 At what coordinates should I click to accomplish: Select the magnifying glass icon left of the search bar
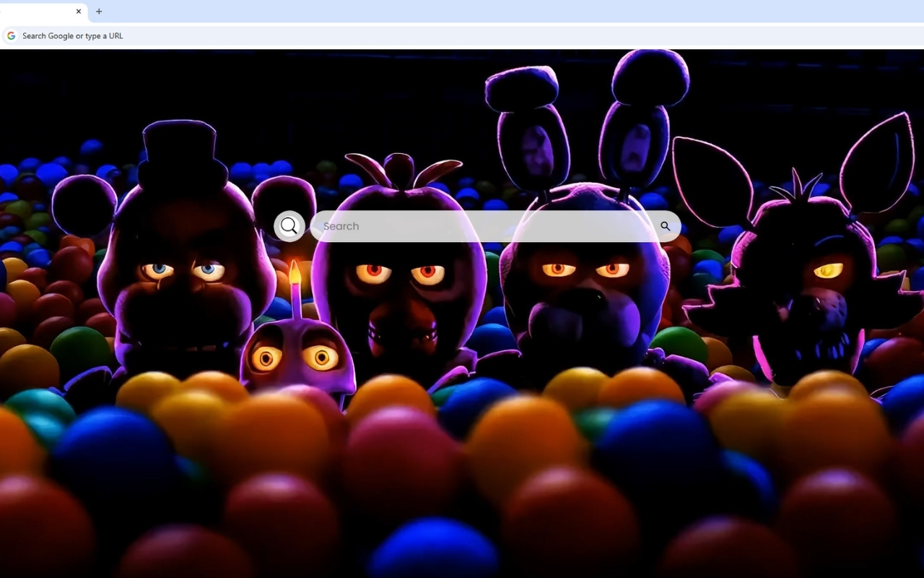289,225
